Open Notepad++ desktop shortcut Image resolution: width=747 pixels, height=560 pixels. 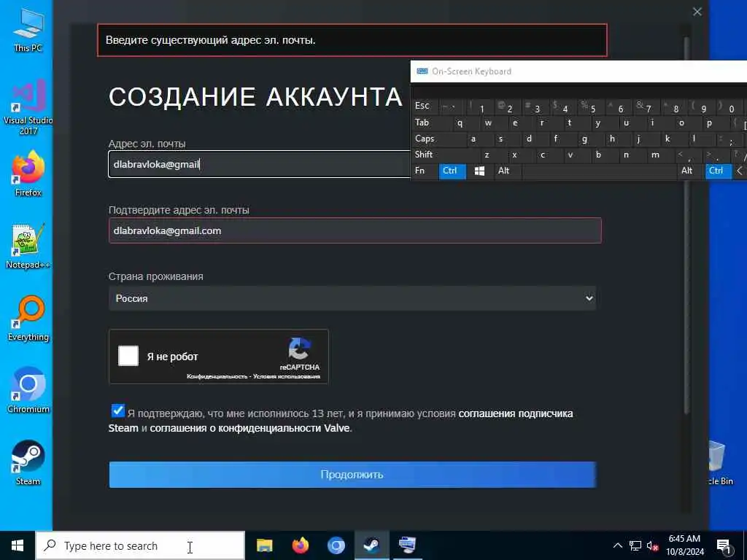click(28, 246)
